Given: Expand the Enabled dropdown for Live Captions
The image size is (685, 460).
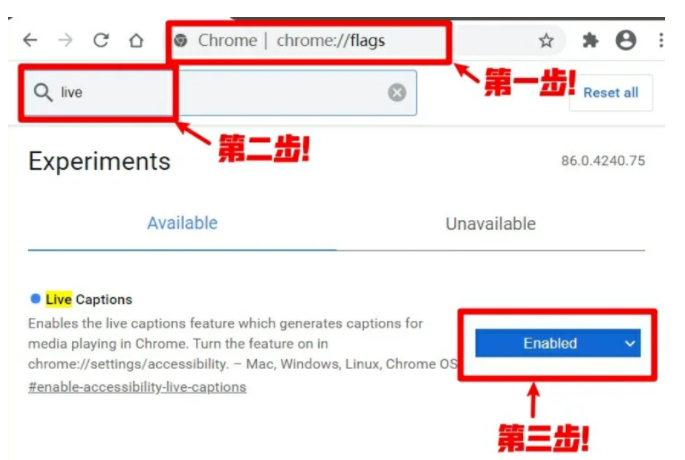Looking at the screenshot, I should tap(558, 343).
